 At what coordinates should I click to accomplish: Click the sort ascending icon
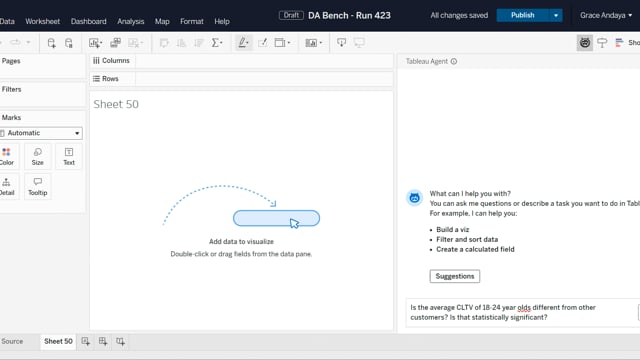click(x=181, y=43)
